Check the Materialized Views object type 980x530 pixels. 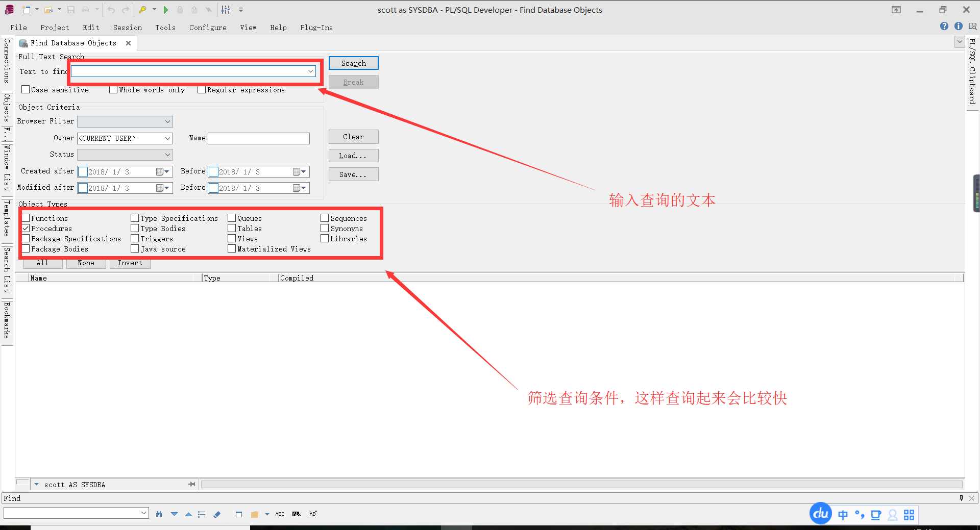[232, 248]
